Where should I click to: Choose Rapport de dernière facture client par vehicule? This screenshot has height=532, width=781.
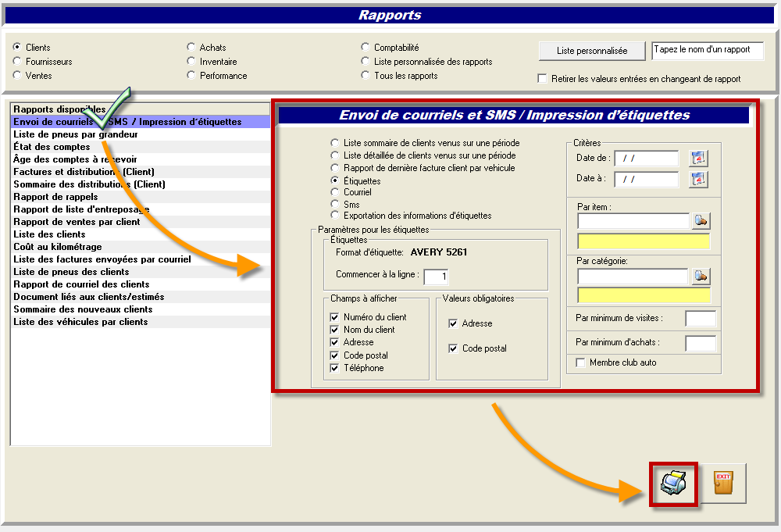[335, 167]
